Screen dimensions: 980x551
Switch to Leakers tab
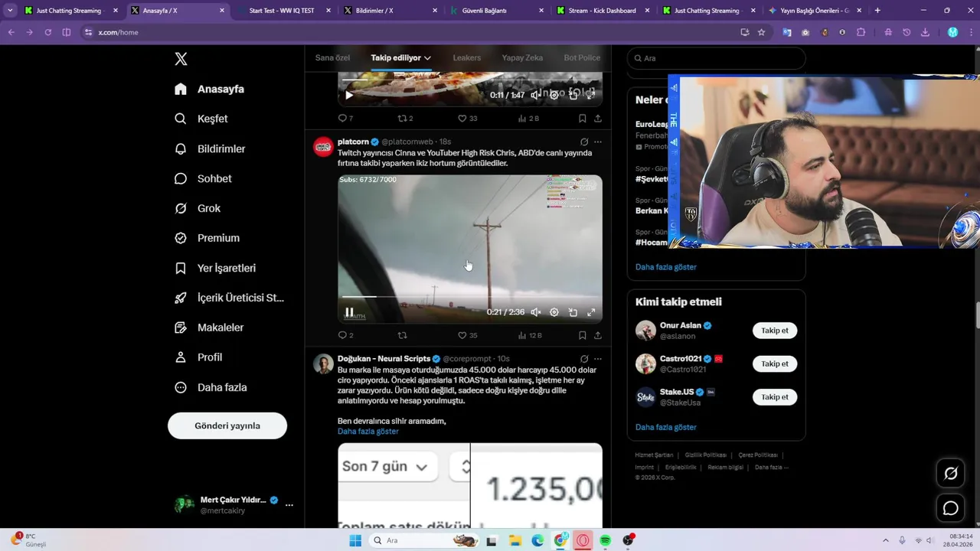click(x=466, y=57)
